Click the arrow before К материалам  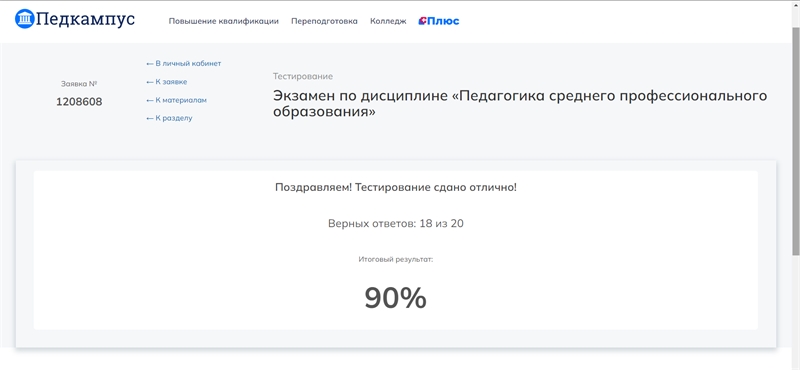(x=150, y=101)
